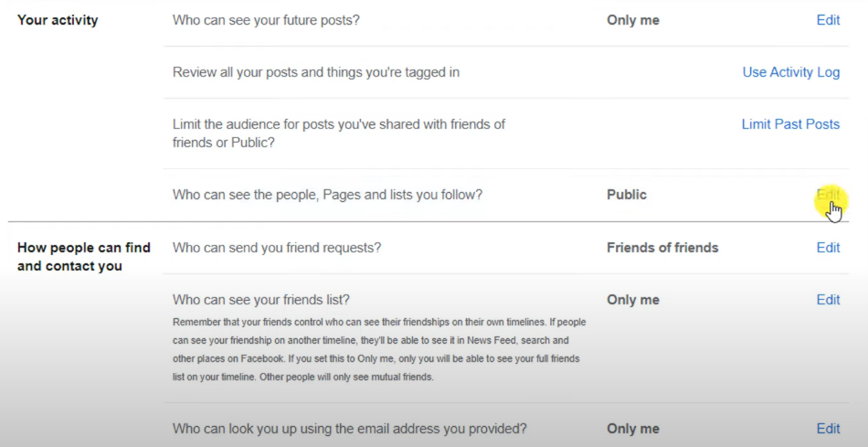Select 'How people can find and contact you' heading
Screen dimensions: 868x447
[x=83, y=257]
